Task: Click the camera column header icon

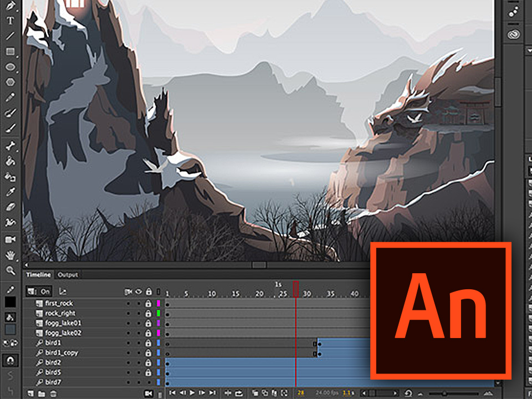Action: [128, 292]
